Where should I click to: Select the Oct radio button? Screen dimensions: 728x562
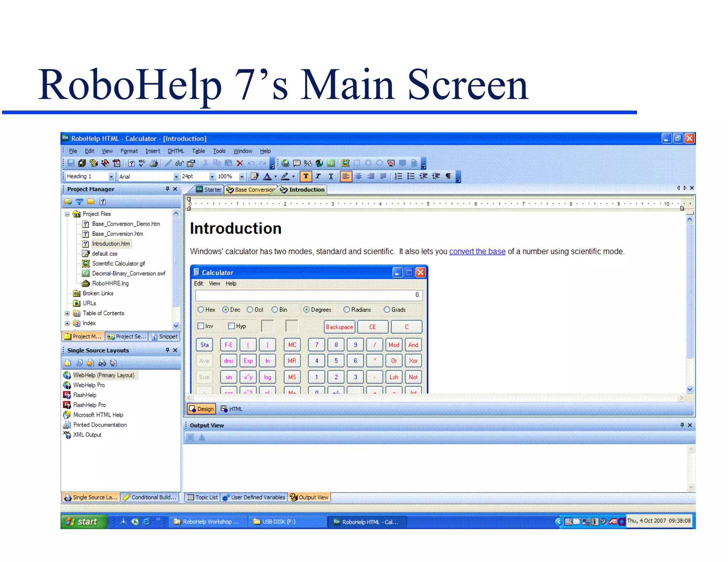pyautogui.click(x=250, y=310)
